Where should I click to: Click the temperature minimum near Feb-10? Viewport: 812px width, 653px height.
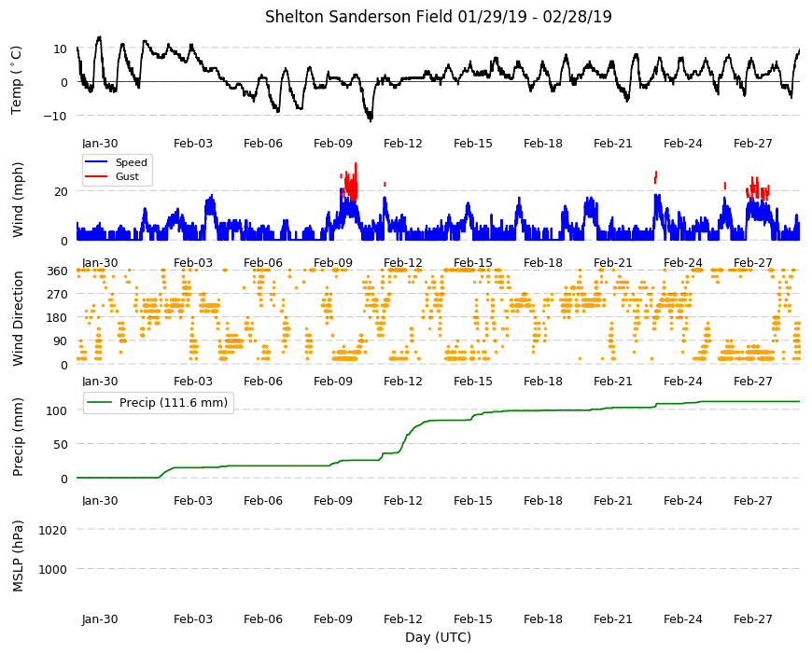(x=370, y=119)
